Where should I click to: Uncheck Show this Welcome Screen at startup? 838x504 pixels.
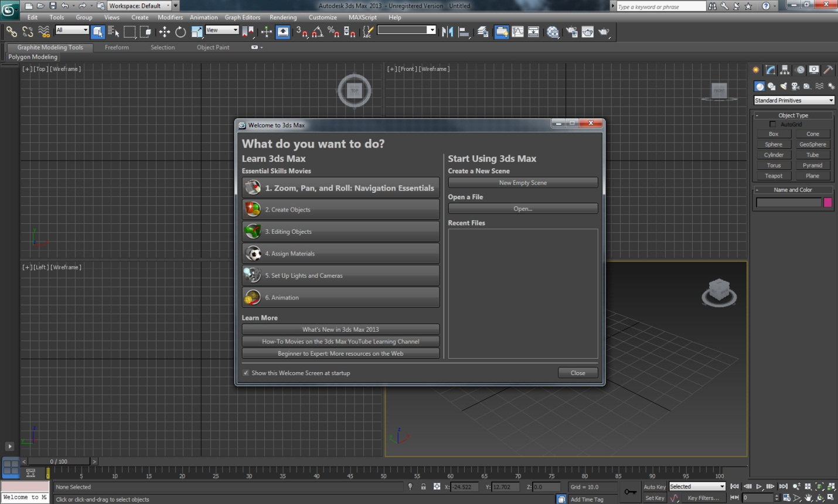pos(246,373)
